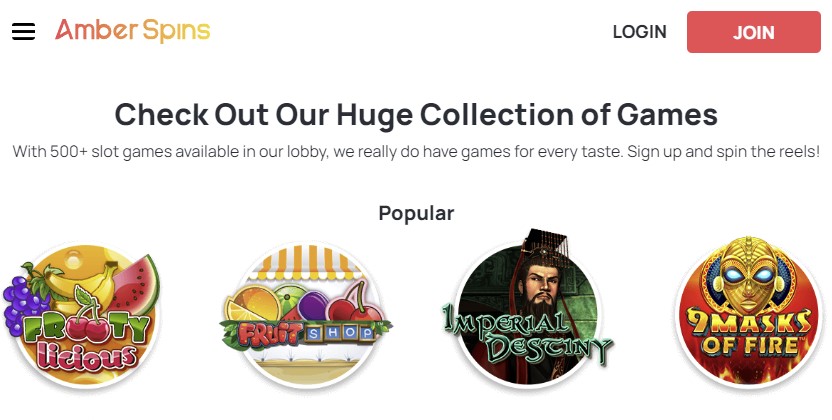Click the Check Out Our Huge Collection heading
This screenshot has width=832, height=420.
tap(416, 114)
